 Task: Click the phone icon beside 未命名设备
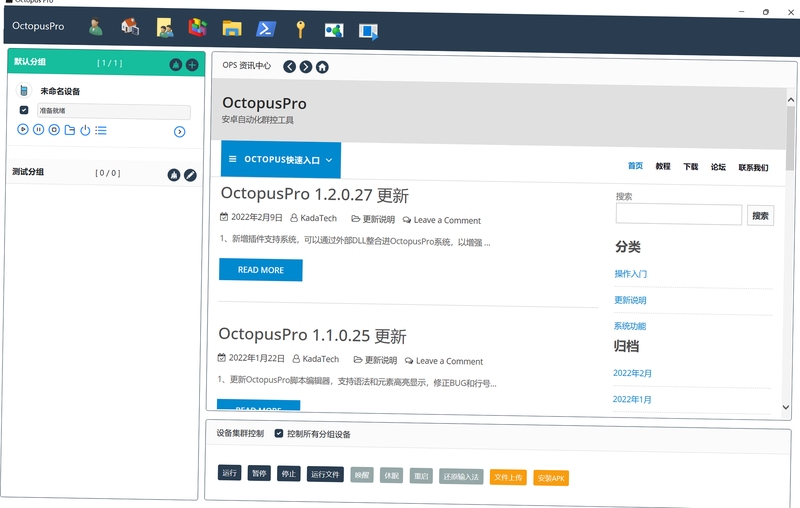[x=23, y=90]
